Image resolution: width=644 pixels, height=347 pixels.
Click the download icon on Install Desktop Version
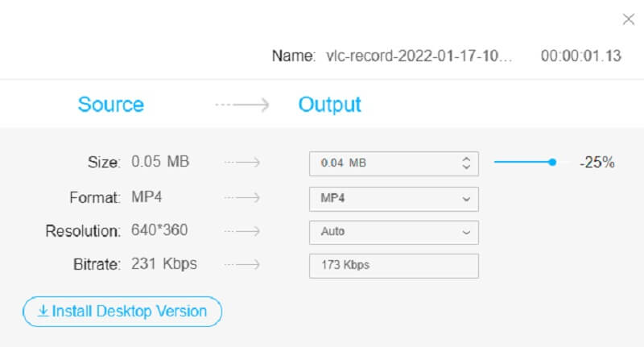point(42,311)
